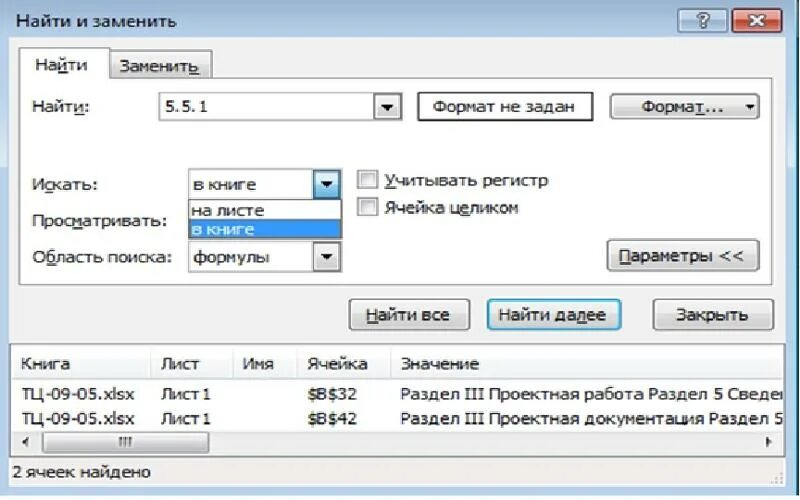800x500 pixels.
Task: Click the Найти search text field
Action: click(267, 107)
